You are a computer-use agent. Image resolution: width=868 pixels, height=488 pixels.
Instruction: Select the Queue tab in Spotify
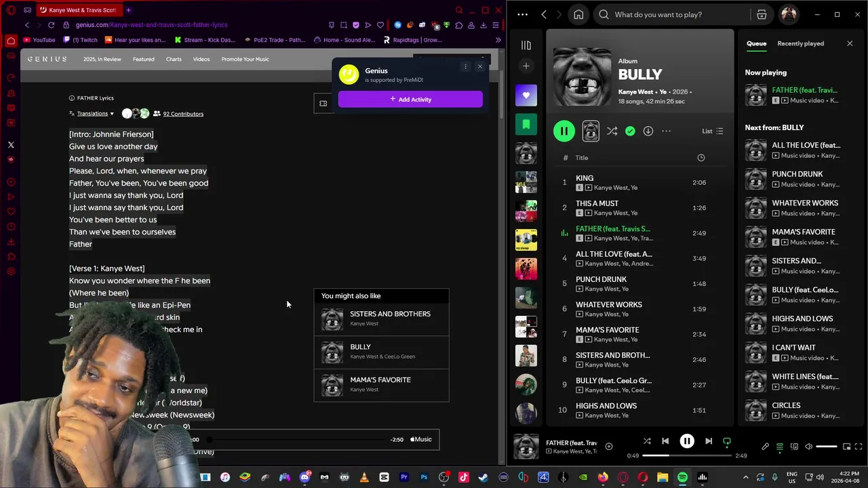pyautogui.click(x=756, y=43)
